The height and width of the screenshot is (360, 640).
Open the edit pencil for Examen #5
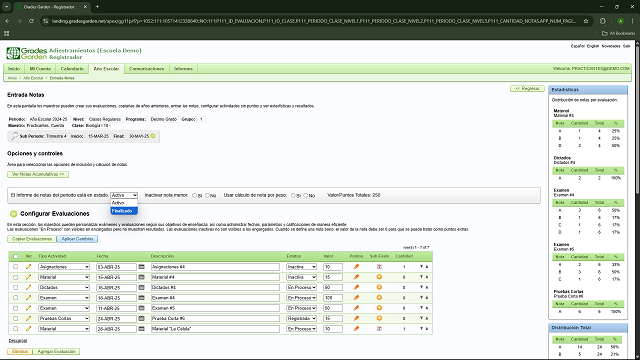tap(28, 308)
